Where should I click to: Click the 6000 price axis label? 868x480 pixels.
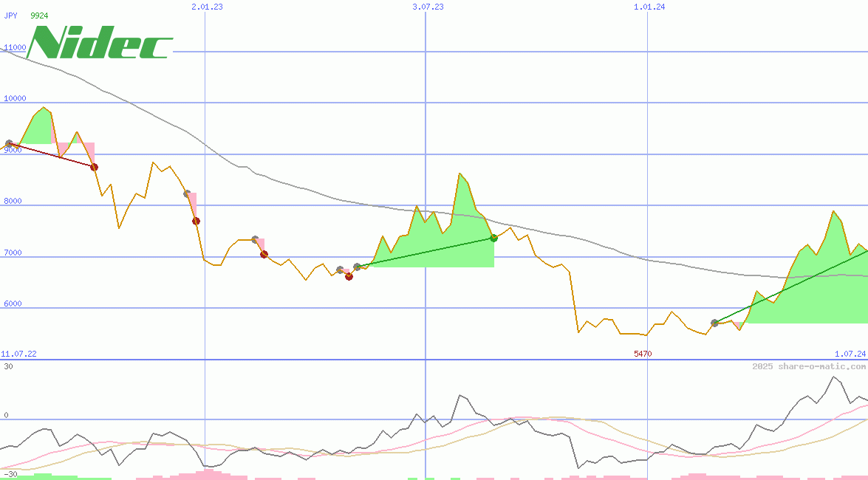coord(13,304)
